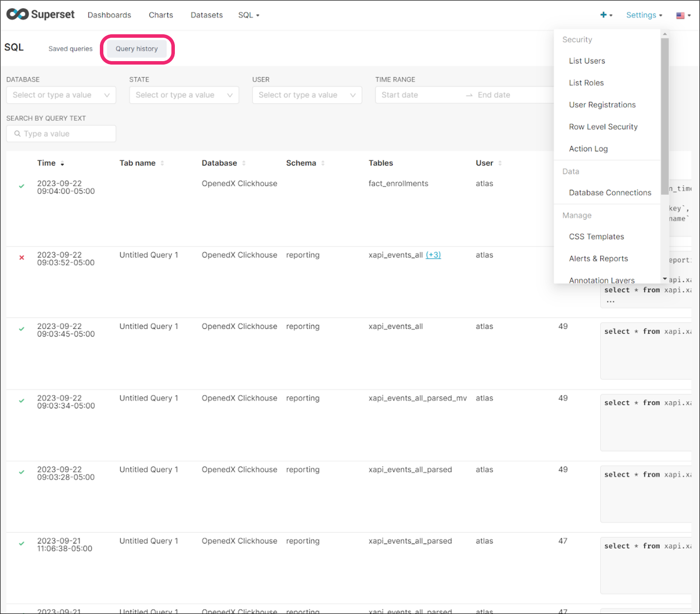
Task: Click timestamp 2023-09-22 09:03:52-05:00
Action: coord(66,259)
